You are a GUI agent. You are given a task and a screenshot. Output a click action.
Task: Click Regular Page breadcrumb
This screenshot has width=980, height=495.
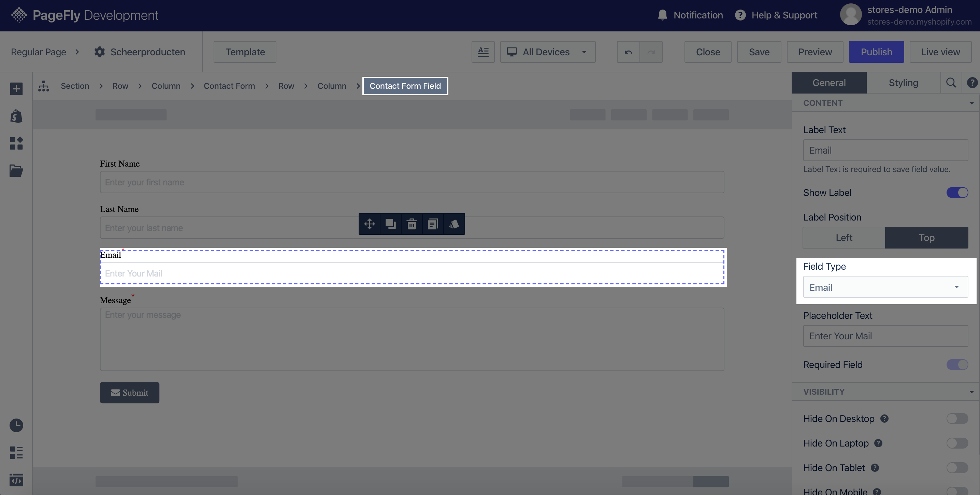point(39,52)
